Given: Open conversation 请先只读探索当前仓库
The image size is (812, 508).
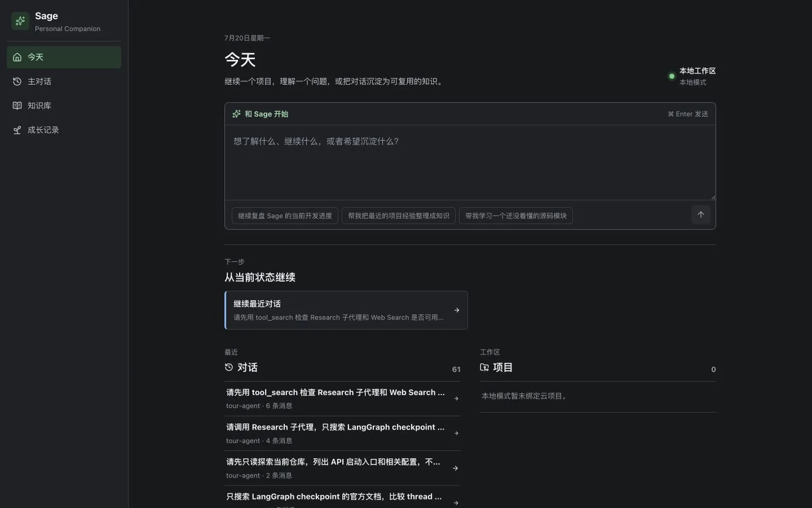Looking at the screenshot, I should tap(342, 468).
